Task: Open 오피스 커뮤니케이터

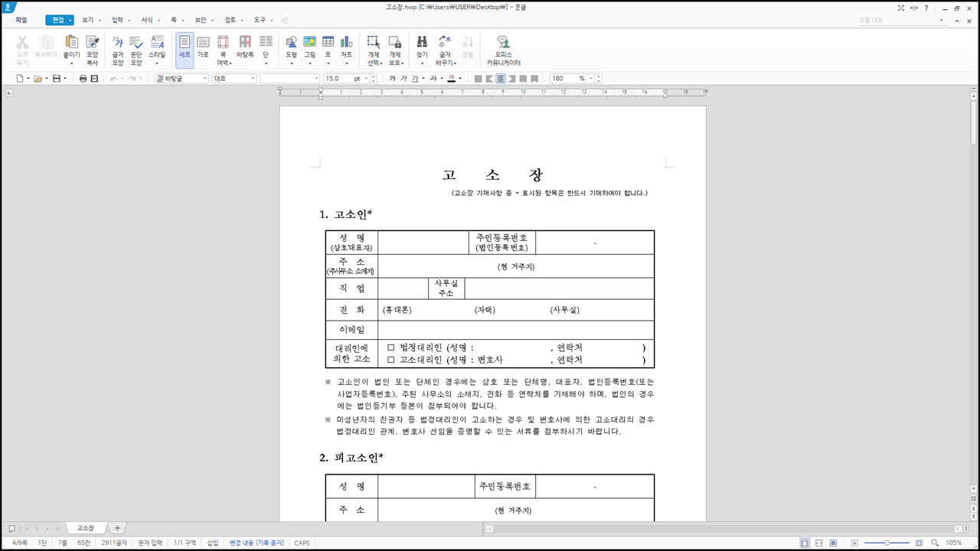Action: coord(503,51)
